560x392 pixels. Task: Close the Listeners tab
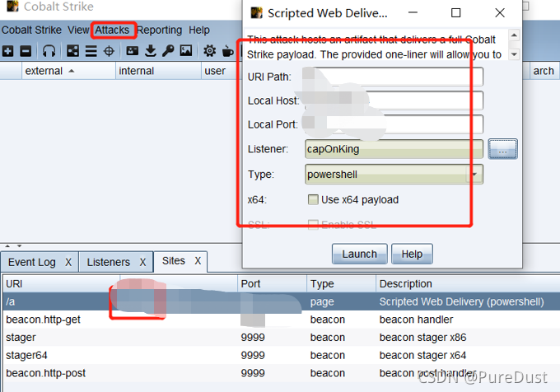[142, 263]
